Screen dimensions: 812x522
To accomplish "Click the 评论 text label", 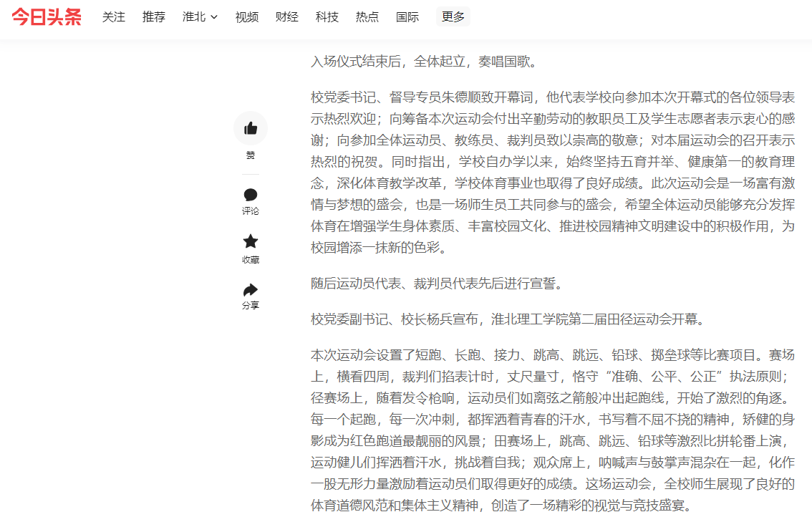I will (x=251, y=211).
